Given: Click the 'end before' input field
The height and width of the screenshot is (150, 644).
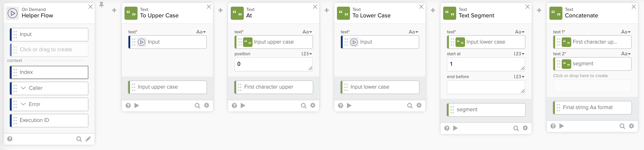Looking at the screenshot, I should (x=486, y=87).
